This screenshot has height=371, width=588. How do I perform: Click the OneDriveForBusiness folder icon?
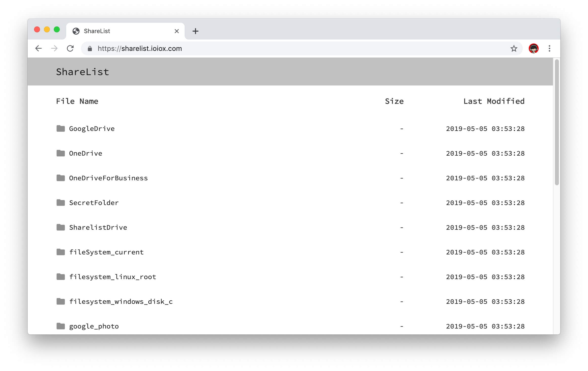pyautogui.click(x=61, y=178)
